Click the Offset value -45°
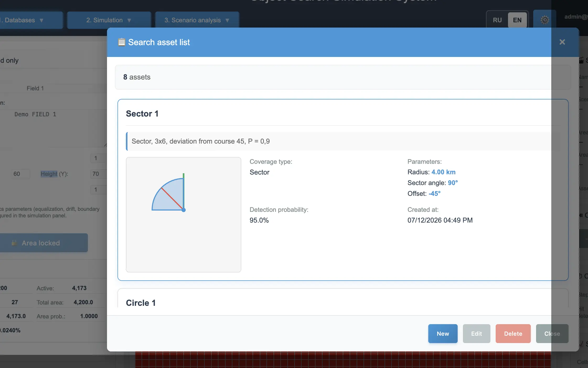This screenshot has width=588, height=368. point(434,193)
